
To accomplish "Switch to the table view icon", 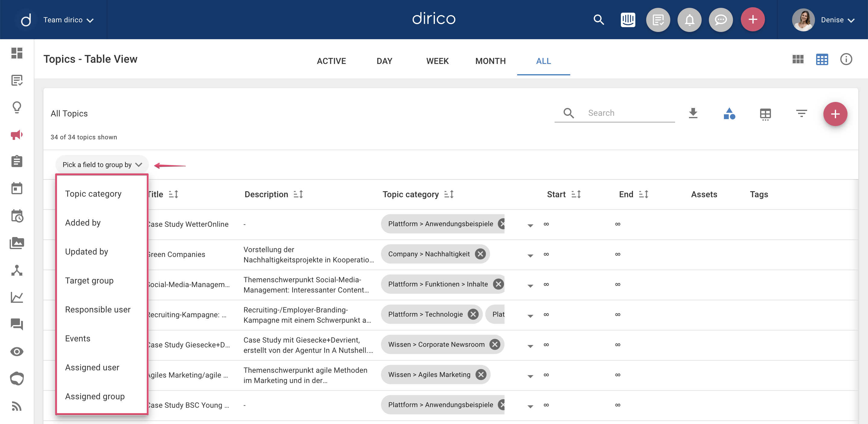I will tap(822, 59).
